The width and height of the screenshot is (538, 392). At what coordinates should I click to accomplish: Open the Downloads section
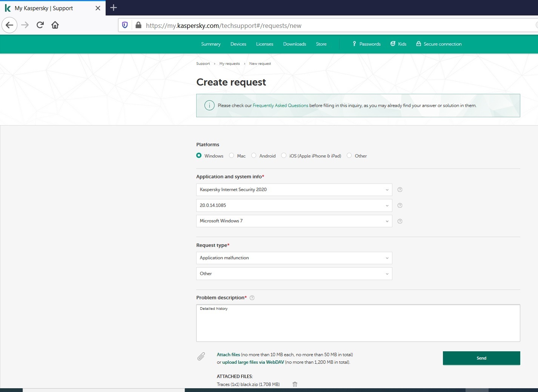point(295,44)
